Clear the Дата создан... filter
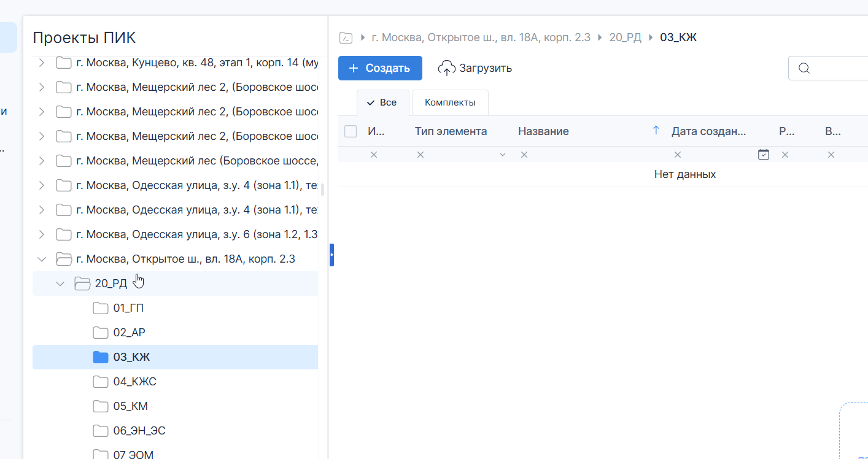Image resolution: width=868 pixels, height=459 pixels. [x=678, y=155]
